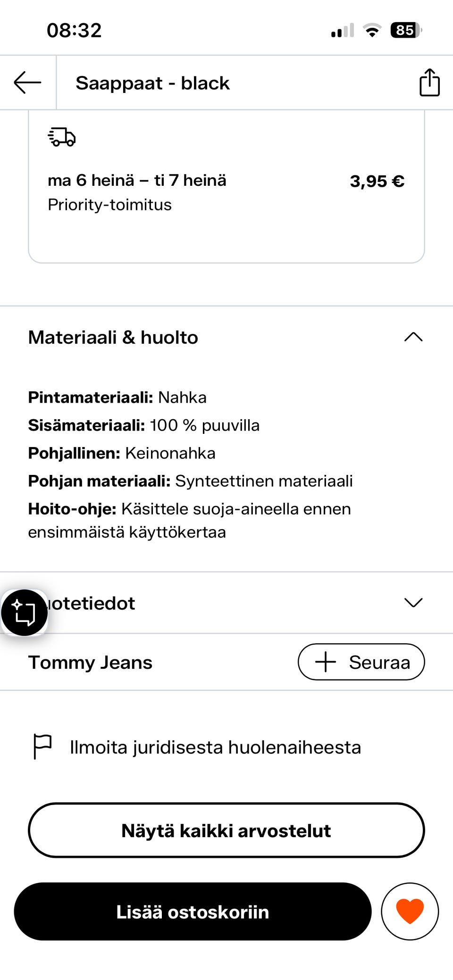Select the Priority-toimitus delivery option

226,186
